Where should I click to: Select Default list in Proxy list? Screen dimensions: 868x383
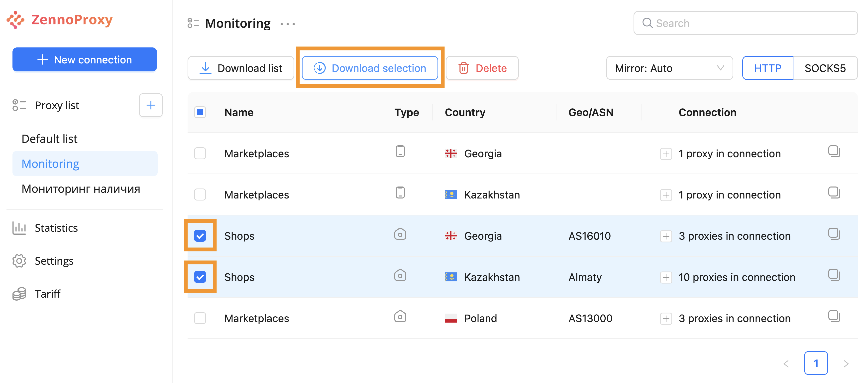tap(50, 139)
